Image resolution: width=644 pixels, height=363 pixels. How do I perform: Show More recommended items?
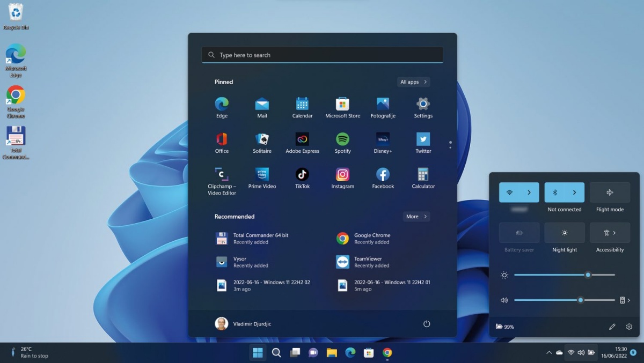(416, 217)
